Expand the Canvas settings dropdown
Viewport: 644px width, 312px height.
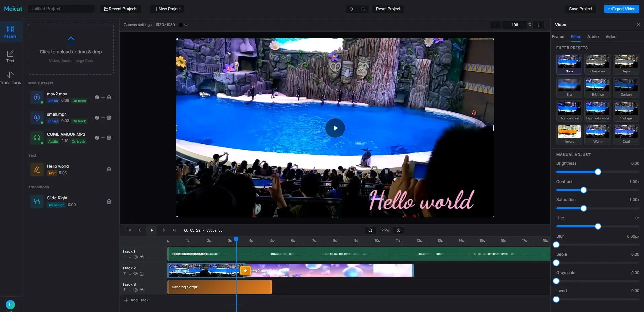pos(186,25)
